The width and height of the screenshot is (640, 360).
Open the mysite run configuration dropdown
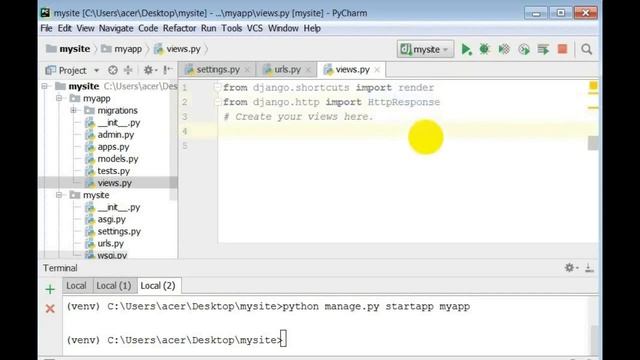point(425,49)
